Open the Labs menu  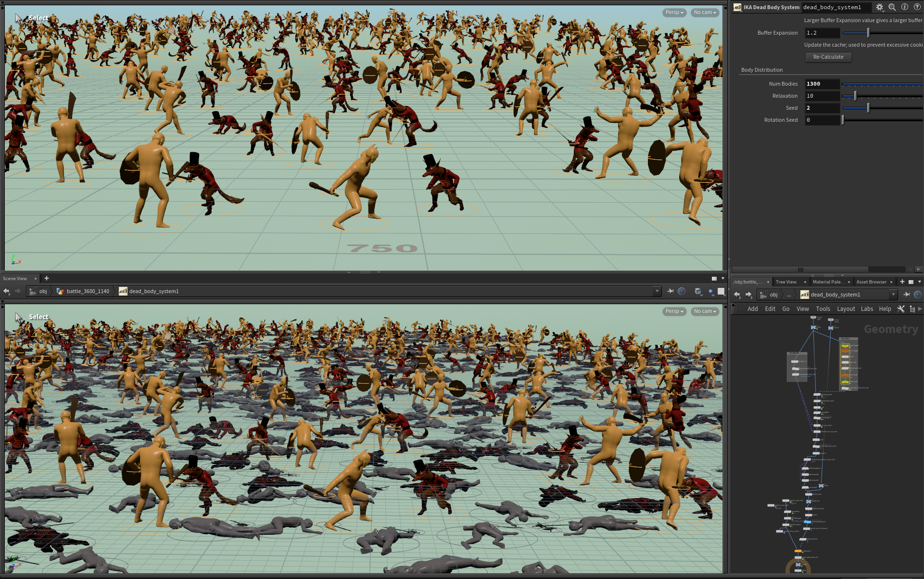click(867, 309)
